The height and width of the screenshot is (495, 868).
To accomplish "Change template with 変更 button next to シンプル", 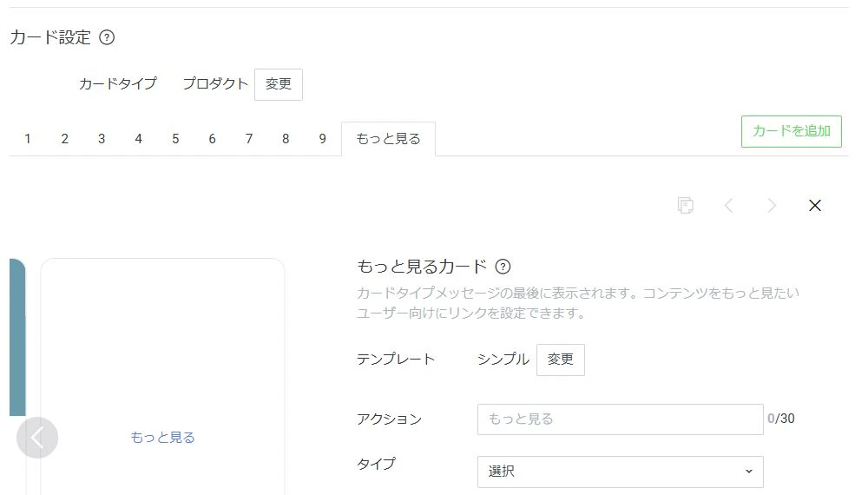I will [x=560, y=360].
